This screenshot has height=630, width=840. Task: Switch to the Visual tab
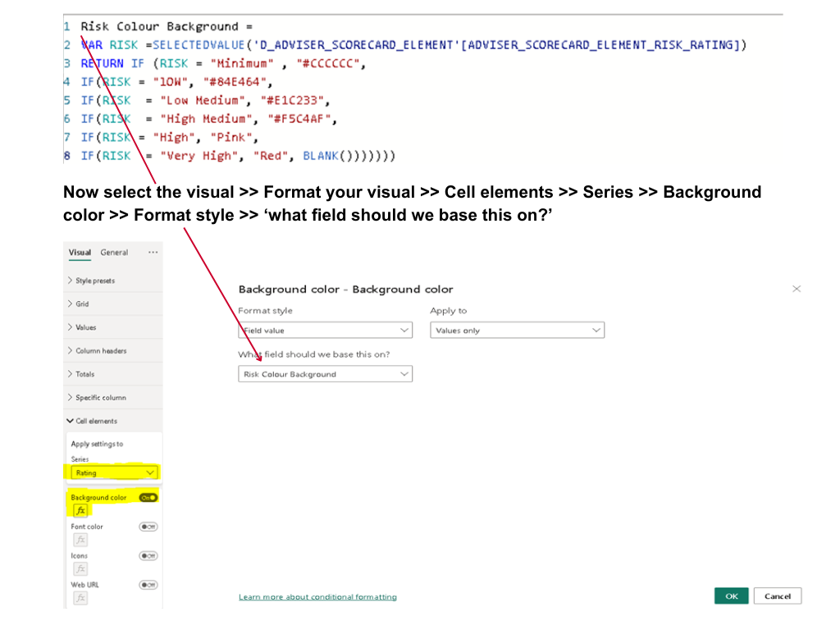(x=80, y=253)
